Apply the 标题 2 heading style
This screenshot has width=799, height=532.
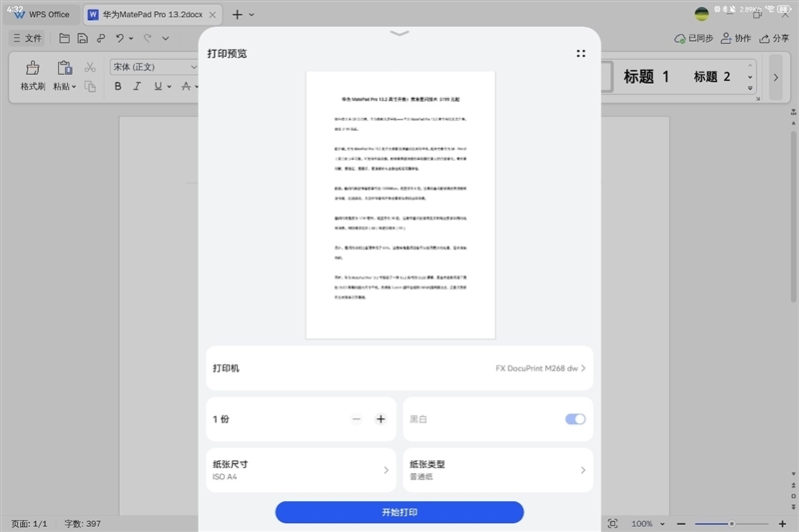712,77
